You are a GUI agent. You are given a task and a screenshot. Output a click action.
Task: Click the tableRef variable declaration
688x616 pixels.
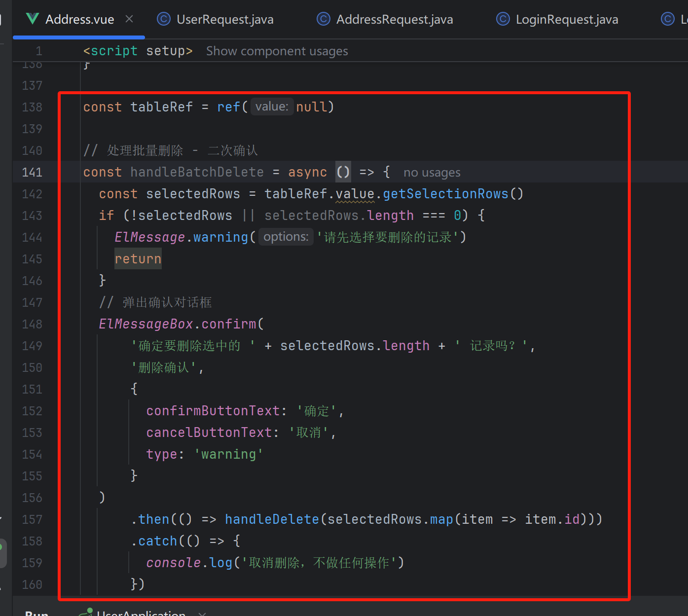pos(161,107)
